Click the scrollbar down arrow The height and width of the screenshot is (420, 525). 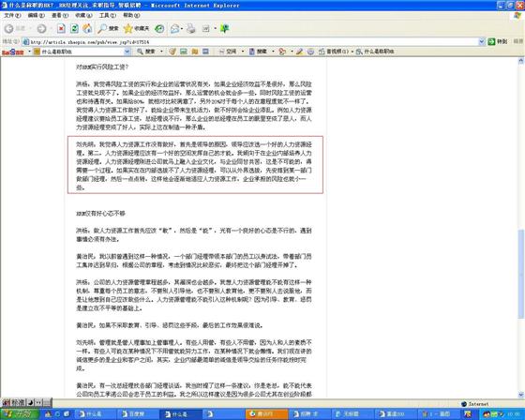[x=521, y=395]
